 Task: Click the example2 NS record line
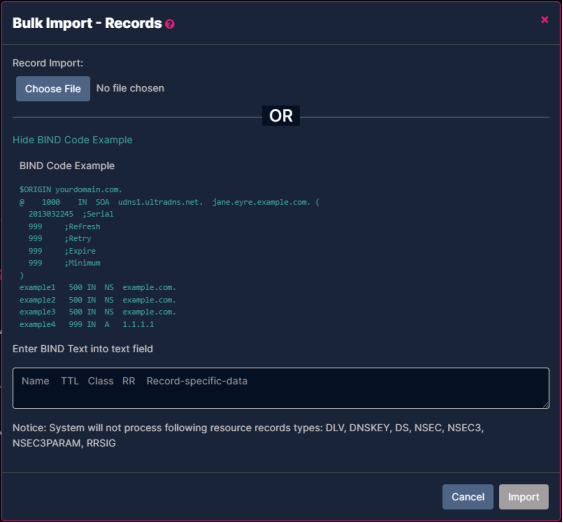click(98, 300)
